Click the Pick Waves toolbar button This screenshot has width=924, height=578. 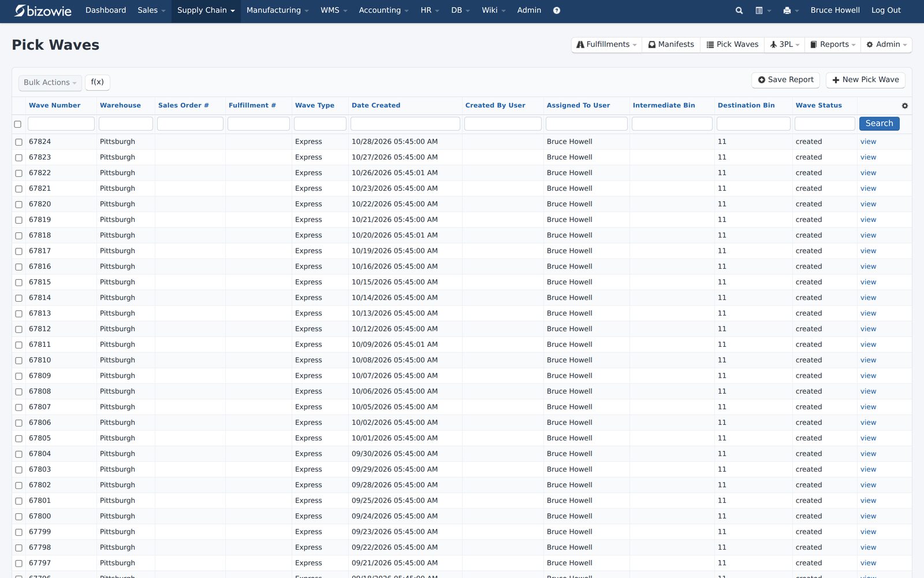coord(732,45)
